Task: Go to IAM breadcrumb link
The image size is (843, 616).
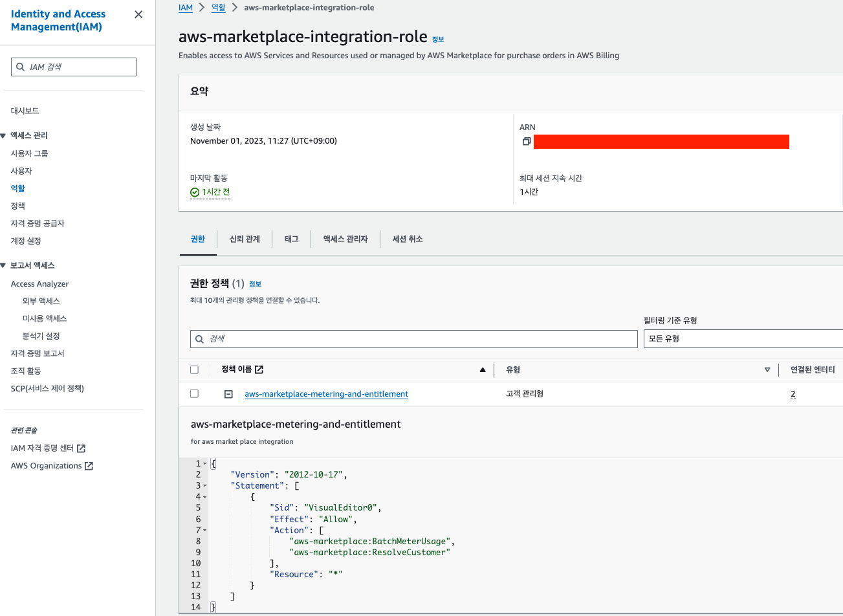Action: [186, 8]
